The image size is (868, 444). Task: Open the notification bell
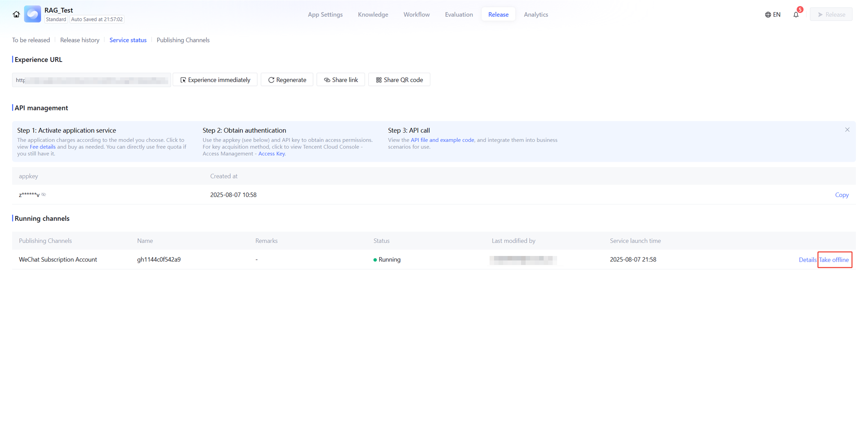[796, 15]
